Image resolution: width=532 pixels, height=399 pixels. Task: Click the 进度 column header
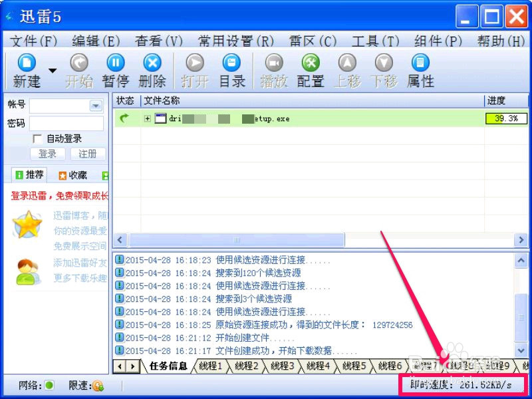(x=506, y=100)
